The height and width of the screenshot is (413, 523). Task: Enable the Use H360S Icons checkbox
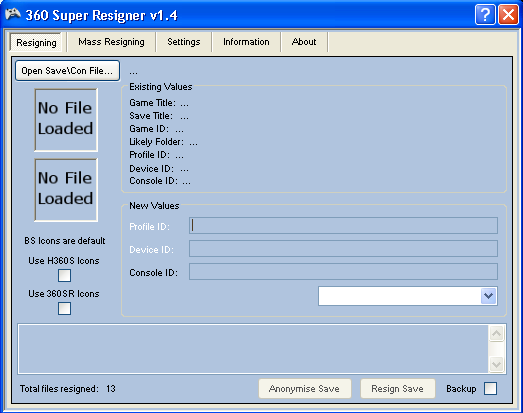tap(64, 276)
